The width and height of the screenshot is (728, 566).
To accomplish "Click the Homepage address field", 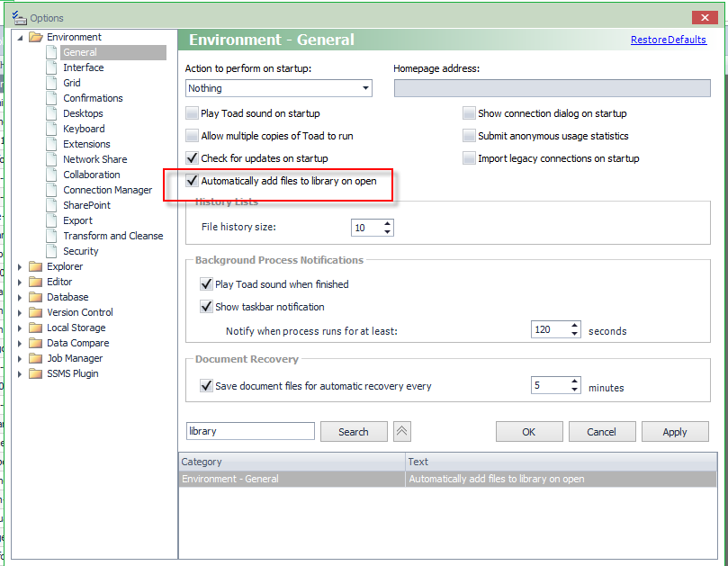I will click(552, 88).
